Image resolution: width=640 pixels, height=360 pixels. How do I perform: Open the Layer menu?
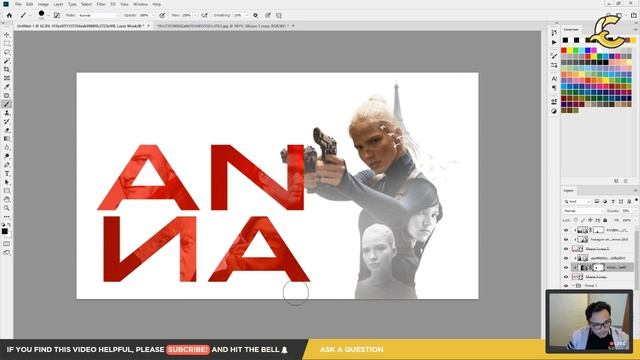[58, 4]
